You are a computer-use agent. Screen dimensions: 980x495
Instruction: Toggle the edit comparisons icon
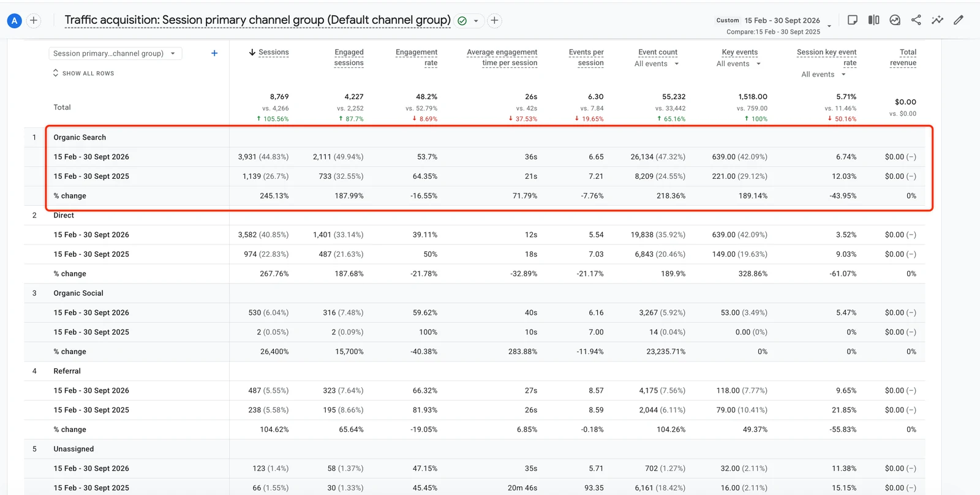[873, 20]
